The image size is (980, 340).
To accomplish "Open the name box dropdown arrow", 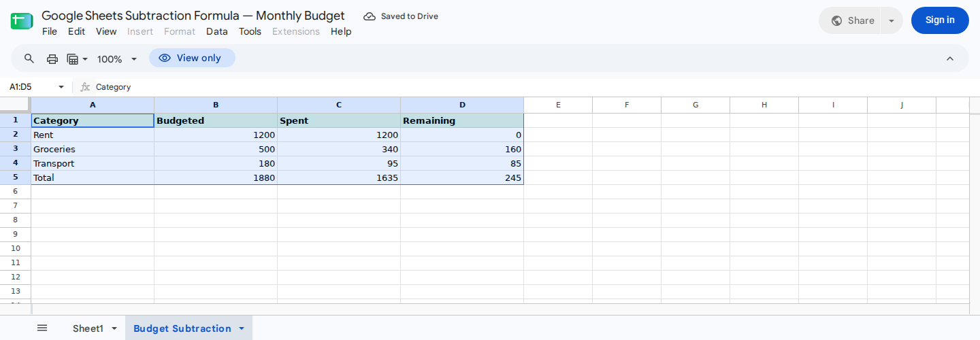I will tap(61, 87).
